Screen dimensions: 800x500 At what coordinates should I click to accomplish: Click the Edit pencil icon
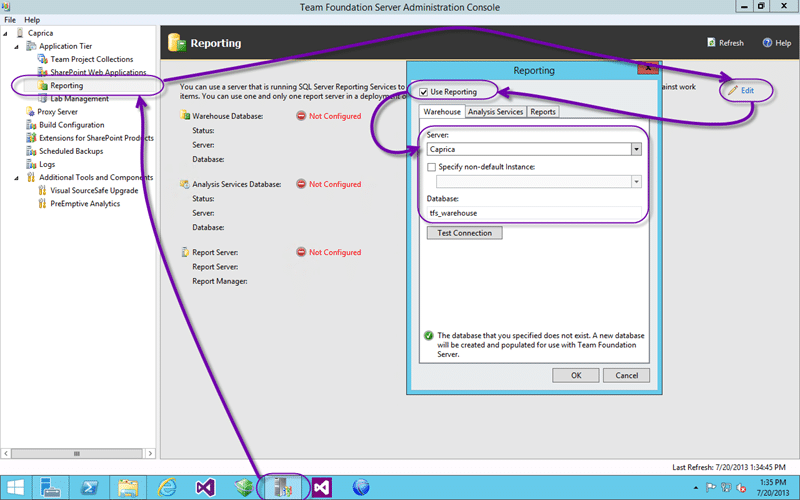[733, 90]
